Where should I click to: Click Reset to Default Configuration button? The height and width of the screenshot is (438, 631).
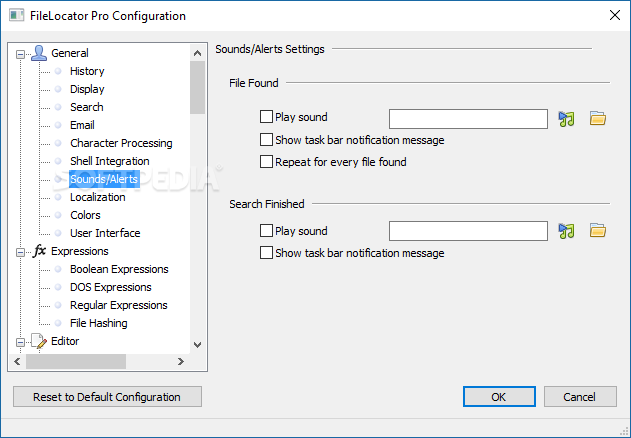[107, 397]
